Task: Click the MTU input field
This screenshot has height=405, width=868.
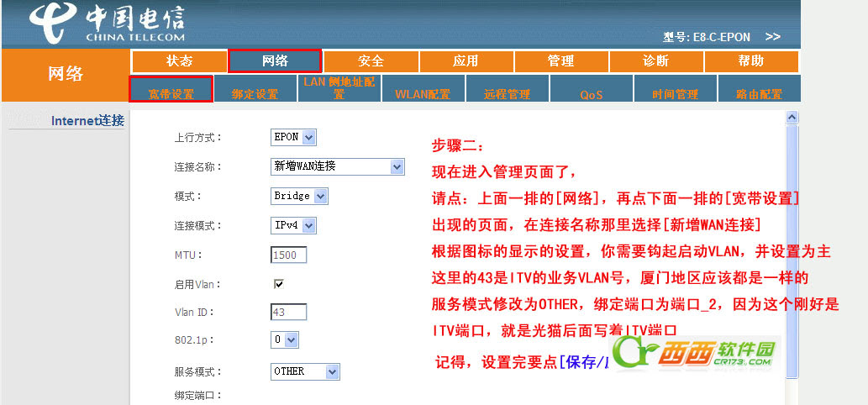Action: point(289,255)
